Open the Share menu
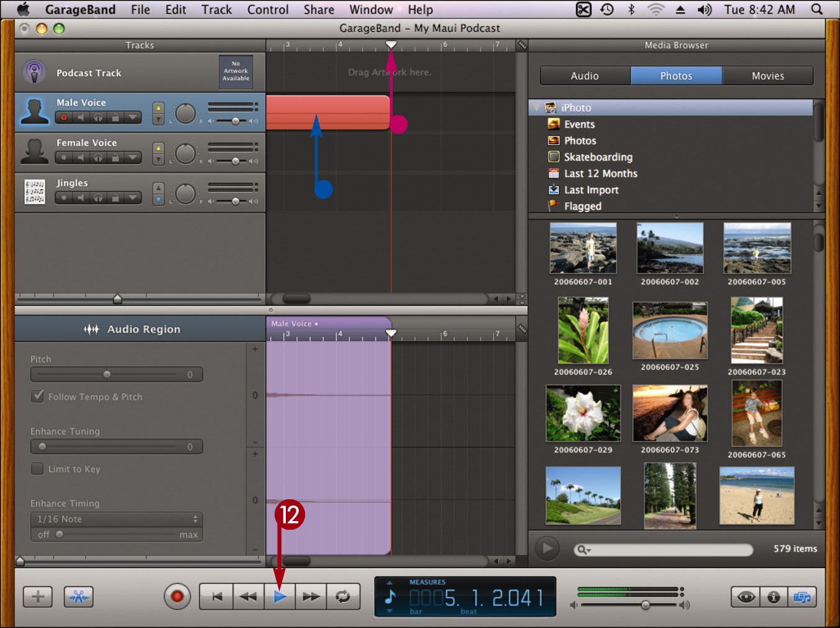This screenshot has height=628, width=840. pos(319,9)
